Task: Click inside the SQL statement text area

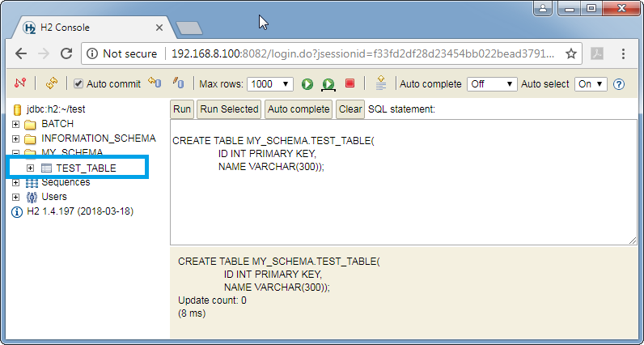Action: coord(404,182)
